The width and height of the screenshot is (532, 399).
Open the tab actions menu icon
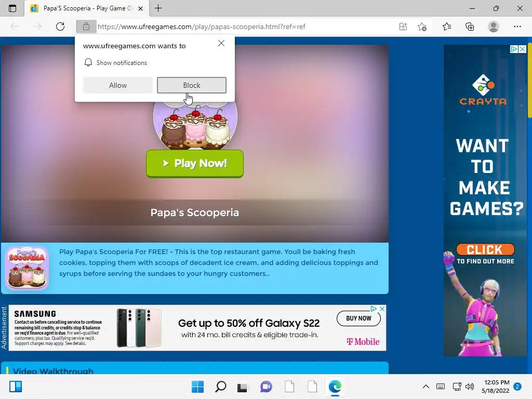12,8
